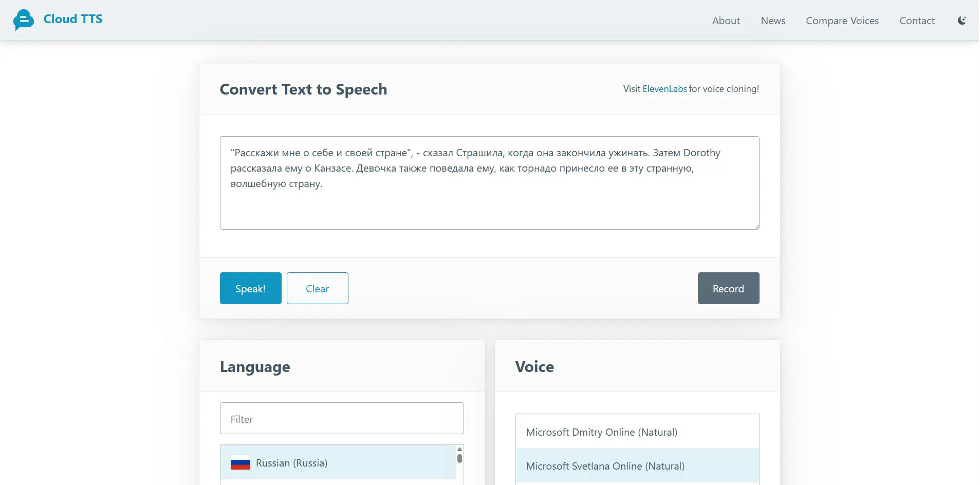Image resolution: width=980 pixels, height=485 pixels.
Task: Click the Russian flag icon
Action: 241,463
